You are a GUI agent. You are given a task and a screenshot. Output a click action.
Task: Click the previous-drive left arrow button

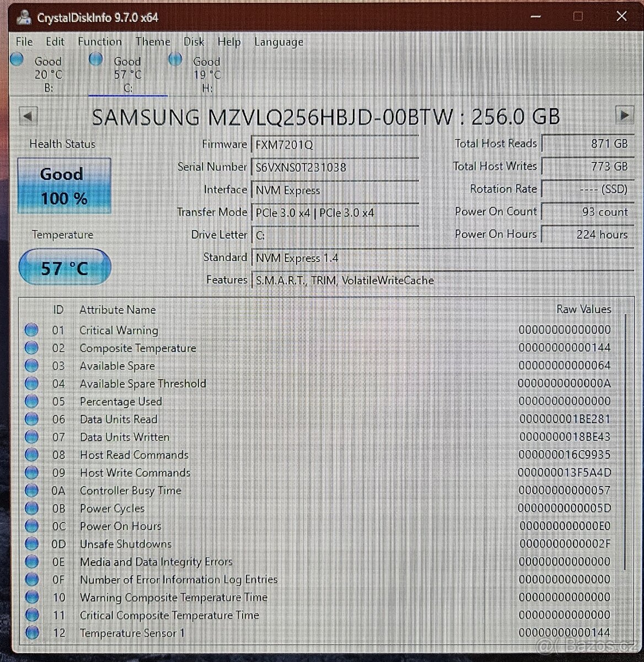pos(28,116)
